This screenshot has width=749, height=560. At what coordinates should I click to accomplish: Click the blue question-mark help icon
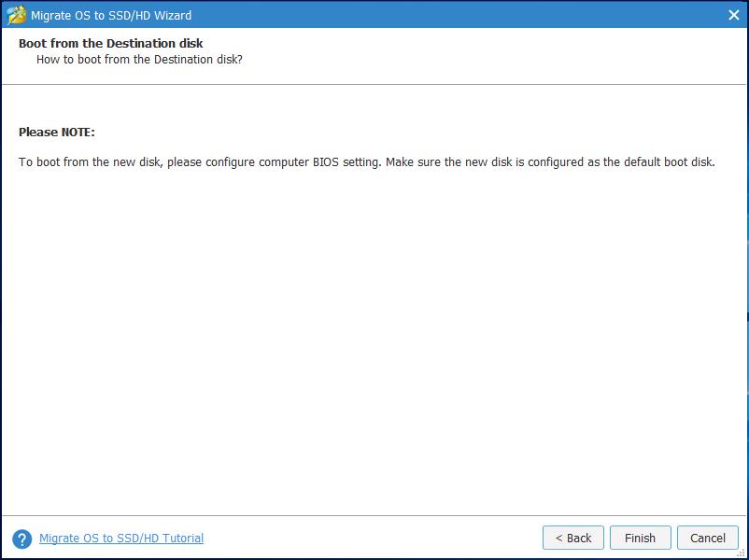[22, 539]
